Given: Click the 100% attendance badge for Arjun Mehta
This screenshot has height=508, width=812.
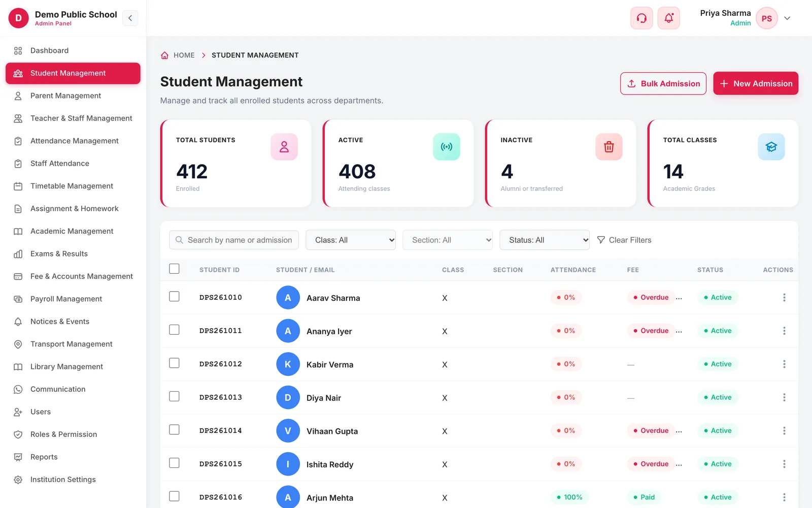Looking at the screenshot, I should pos(569,497).
